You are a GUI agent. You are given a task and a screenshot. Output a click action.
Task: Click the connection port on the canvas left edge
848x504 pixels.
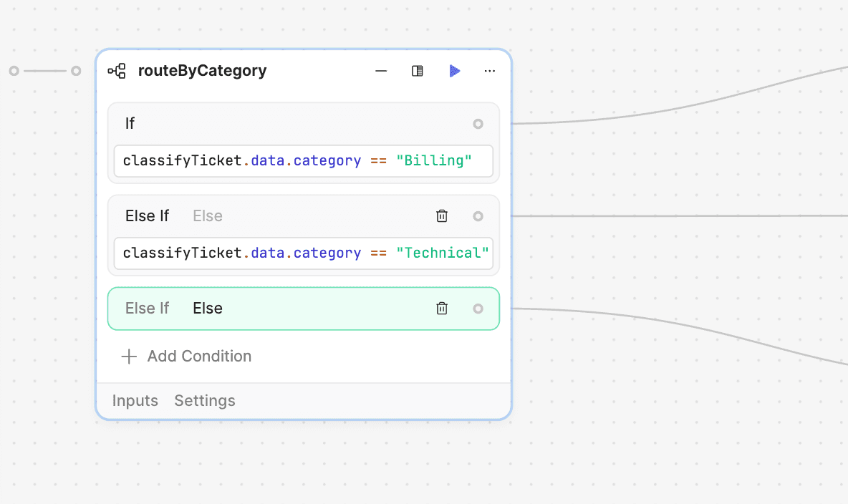[x=13, y=70]
